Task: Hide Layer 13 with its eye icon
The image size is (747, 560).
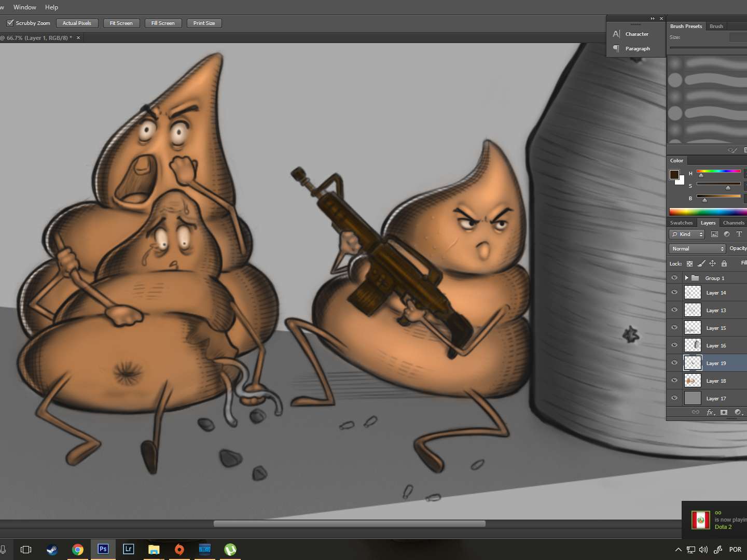Action: pos(674,310)
